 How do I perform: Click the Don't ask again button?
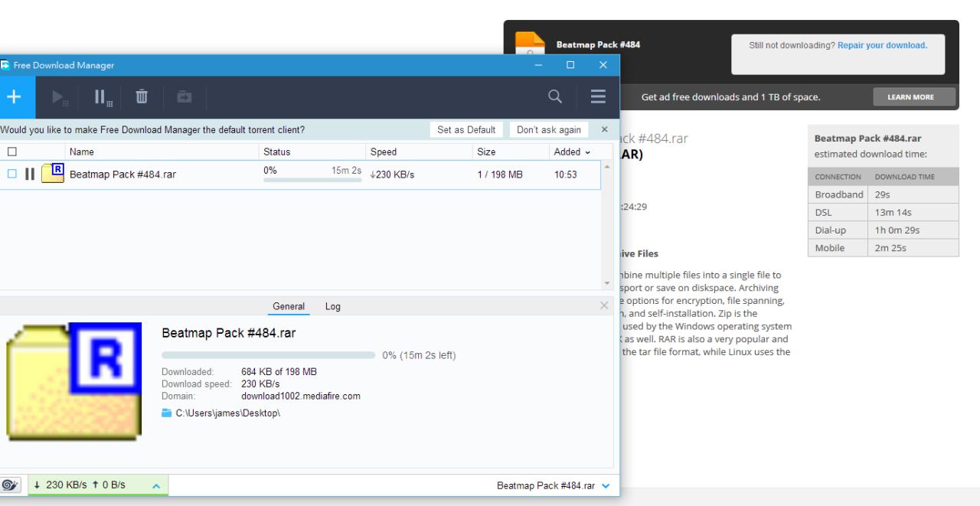[x=548, y=130]
